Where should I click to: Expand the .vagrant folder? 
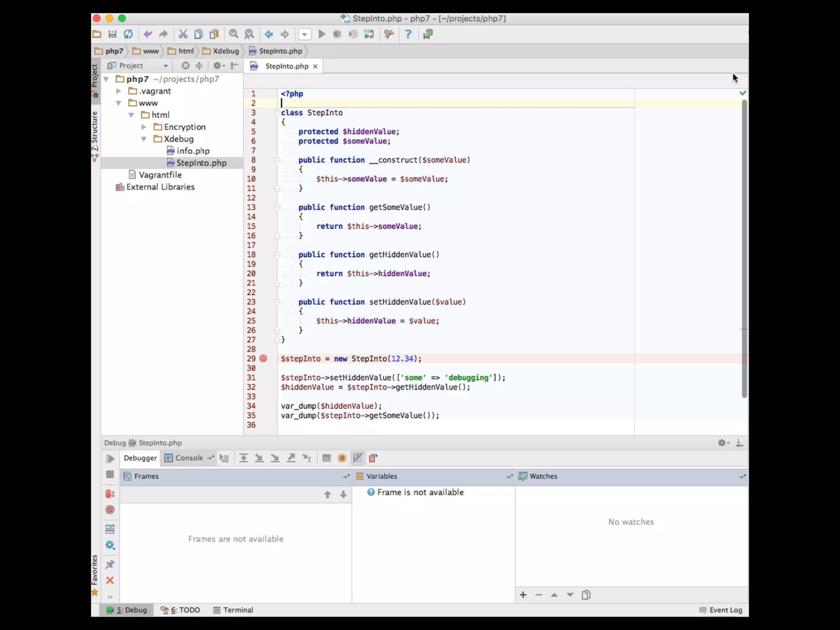(x=119, y=91)
